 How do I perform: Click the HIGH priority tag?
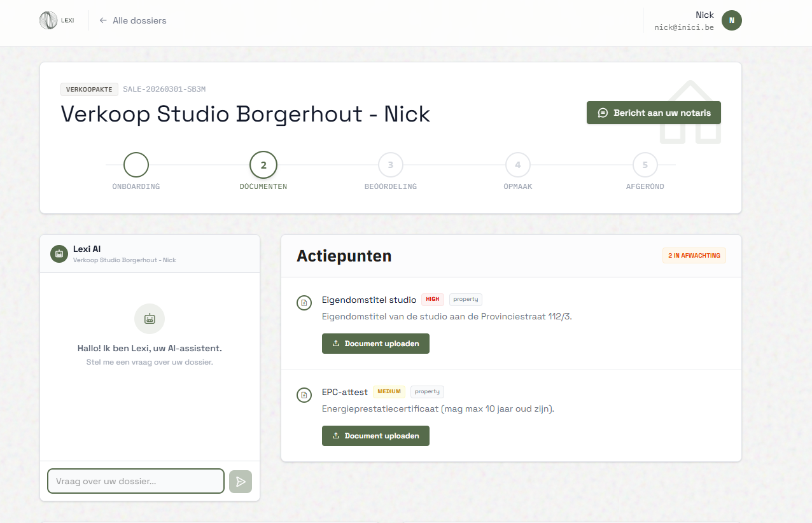point(433,300)
